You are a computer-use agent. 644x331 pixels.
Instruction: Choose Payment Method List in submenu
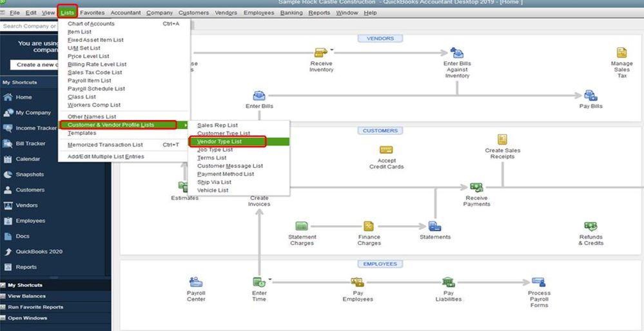239,174
